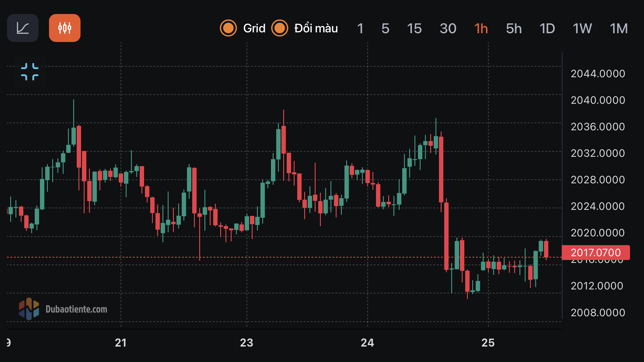644x362 pixels.
Task: Select the 1D timeframe
Action: (x=547, y=29)
